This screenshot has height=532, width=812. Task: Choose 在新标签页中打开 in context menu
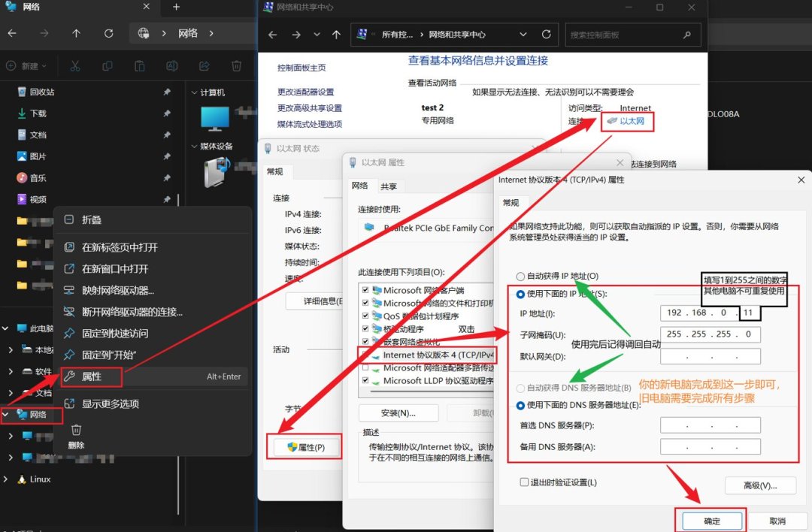click(153, 247)
